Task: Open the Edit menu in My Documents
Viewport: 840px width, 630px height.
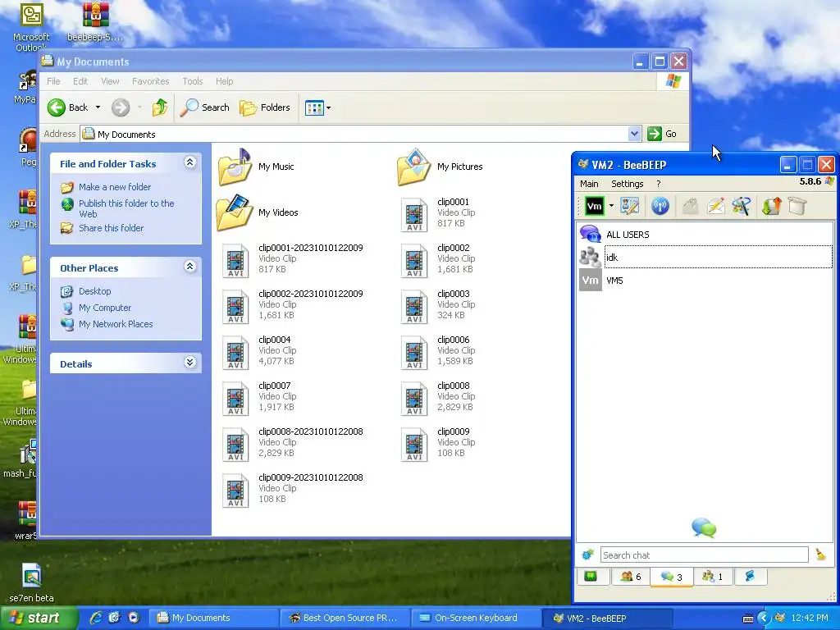Action: [x=80, y=81]
